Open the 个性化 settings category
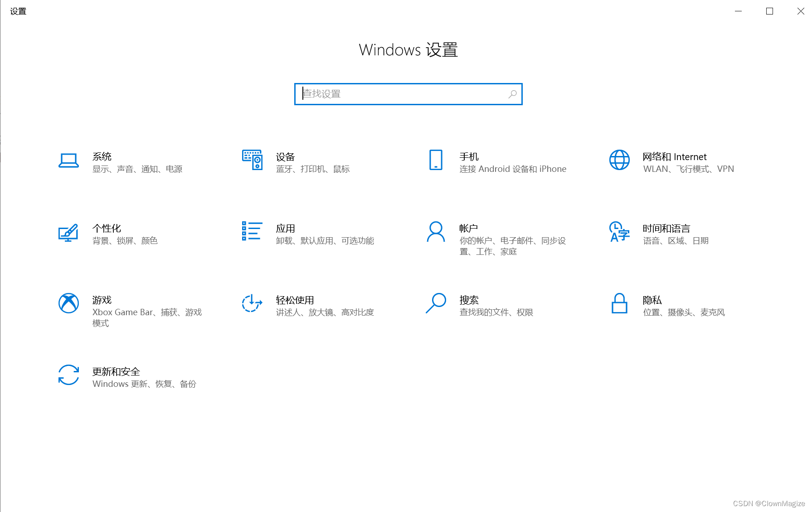Image resolution: width=812 pixels, height=512 pixels. (107, 229)
